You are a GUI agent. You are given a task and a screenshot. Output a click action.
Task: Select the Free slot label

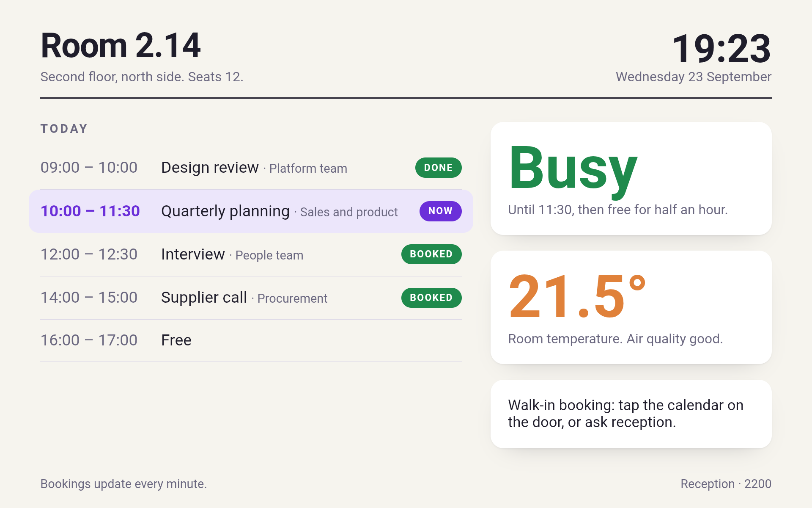pyautogui.click(x=176, y=340)
